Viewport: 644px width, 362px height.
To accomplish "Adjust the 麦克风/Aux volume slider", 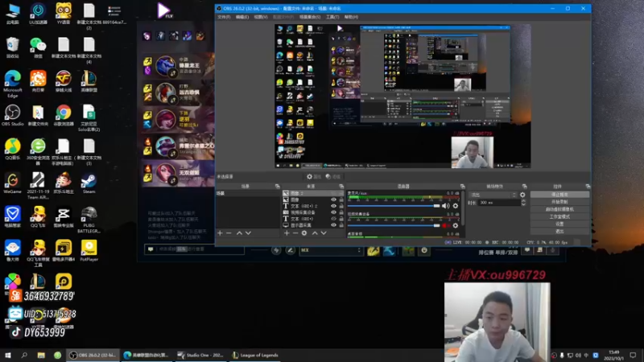I will coord(394,206).
